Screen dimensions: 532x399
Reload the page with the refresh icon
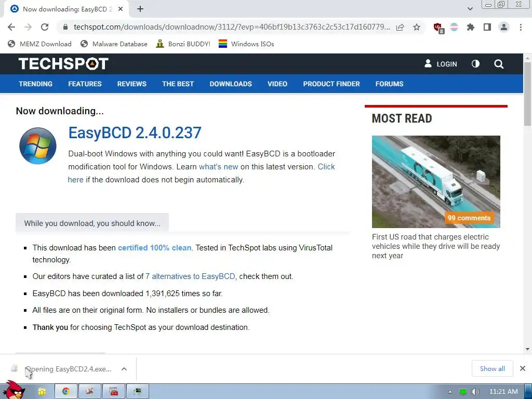[x=45, y=27]
